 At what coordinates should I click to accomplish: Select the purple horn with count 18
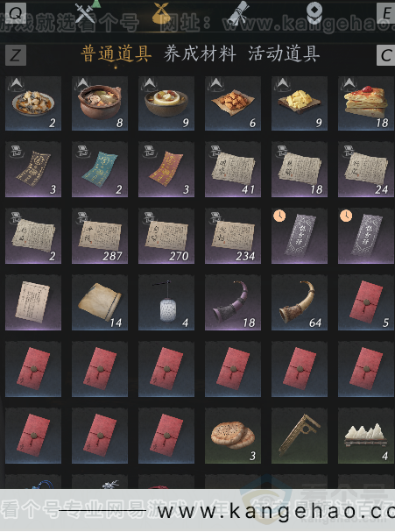pyautogui.click(x=233, y=303)
